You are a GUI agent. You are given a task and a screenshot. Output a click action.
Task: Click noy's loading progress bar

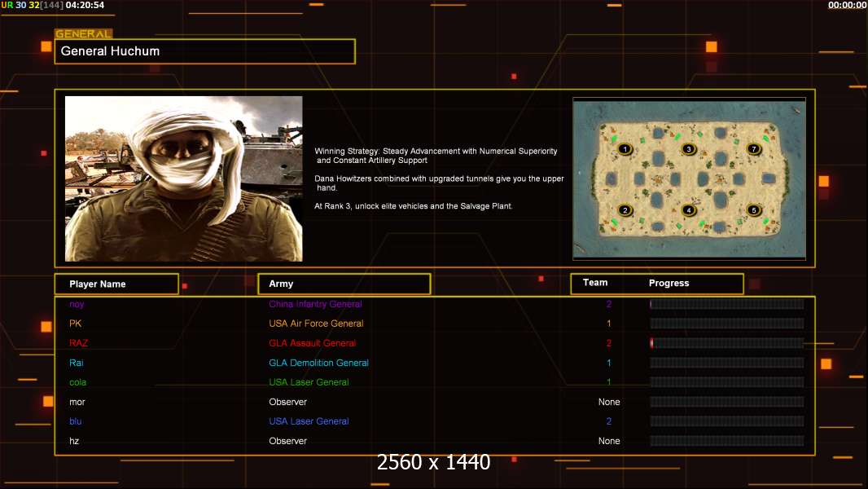tap(726, 304)
